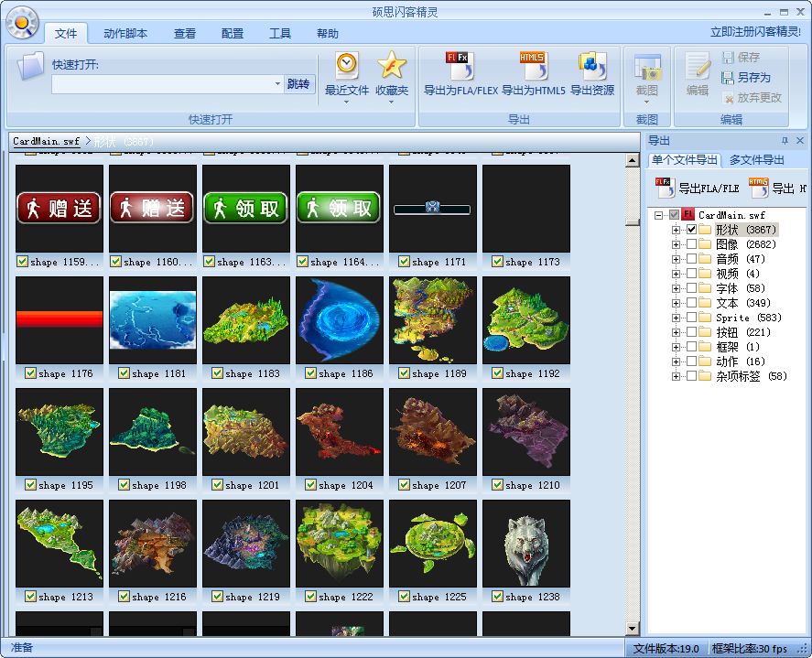Open the 文件 (File) ribbon tab
The image size is (812, 658).
66,33
